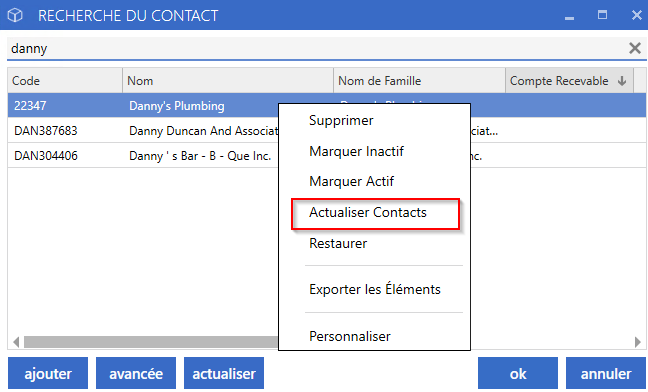648x392 pixels.
Task: Close the Recherche du Contact window
Action: [x=636, y=15]
